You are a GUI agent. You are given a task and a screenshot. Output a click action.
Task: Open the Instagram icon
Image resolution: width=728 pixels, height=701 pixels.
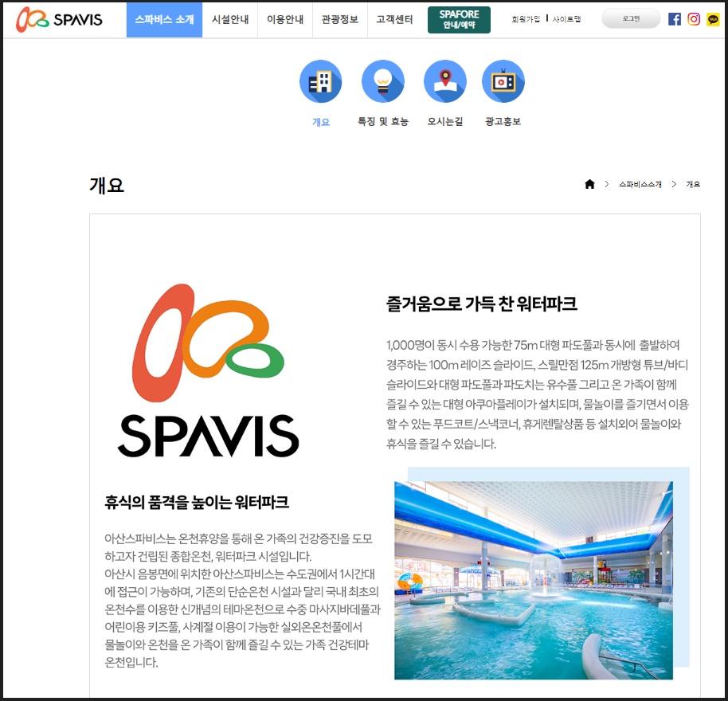(694, 19)
